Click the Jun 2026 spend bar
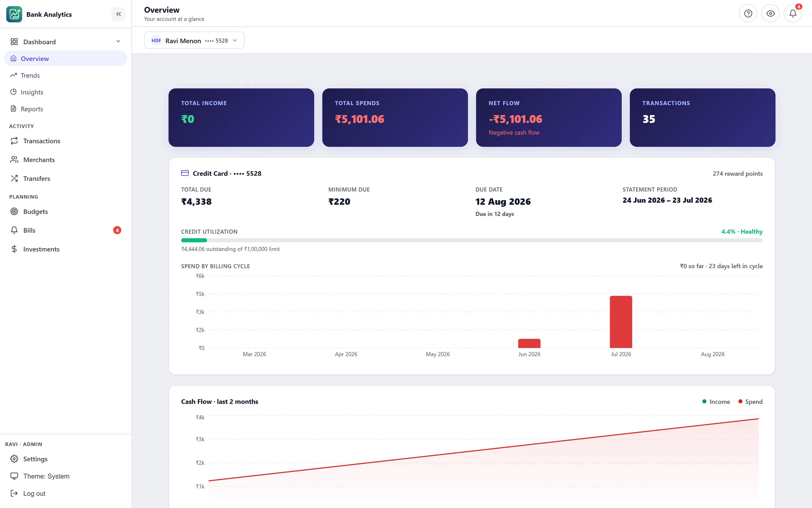812x508 pixels. click(529, 343)
